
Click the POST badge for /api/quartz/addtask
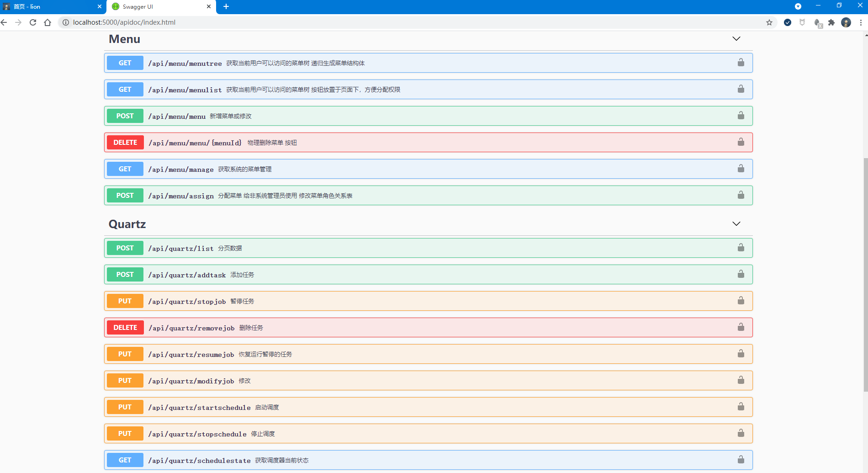[125, 275]
